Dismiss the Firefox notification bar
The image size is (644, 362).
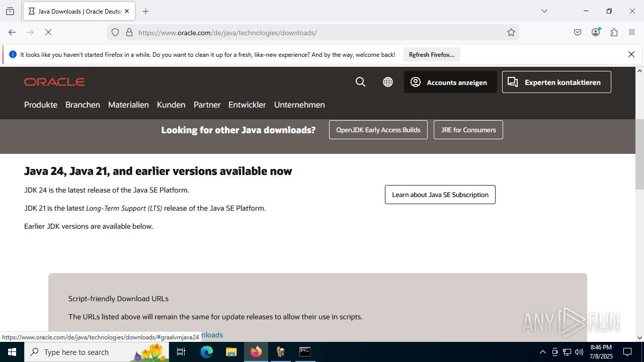click(631, 54)
